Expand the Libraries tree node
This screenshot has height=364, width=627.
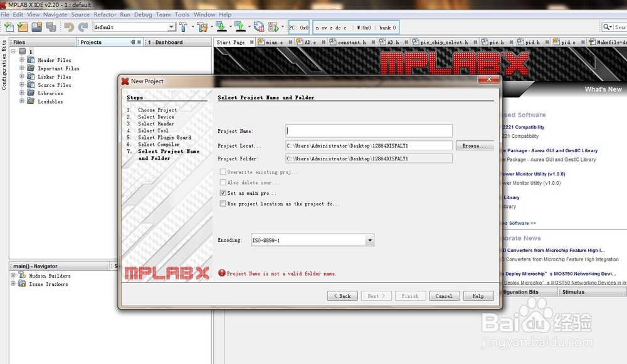coord(22,93)
